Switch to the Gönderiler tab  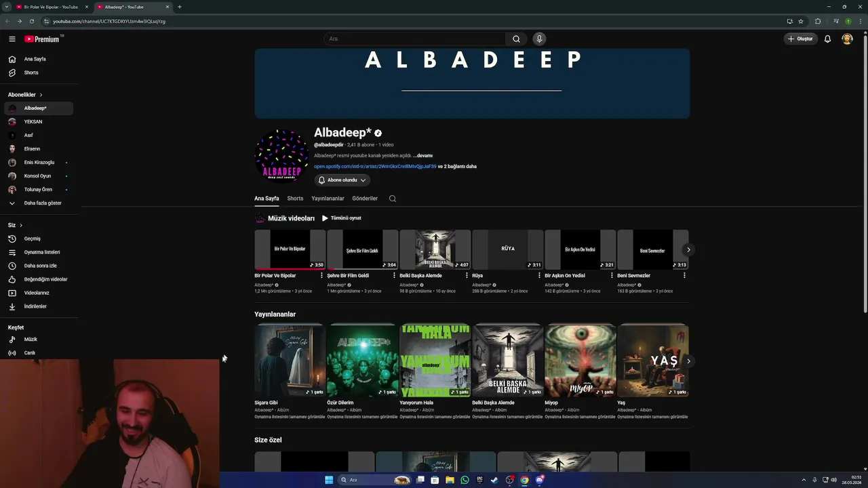[x=365, y=199]
